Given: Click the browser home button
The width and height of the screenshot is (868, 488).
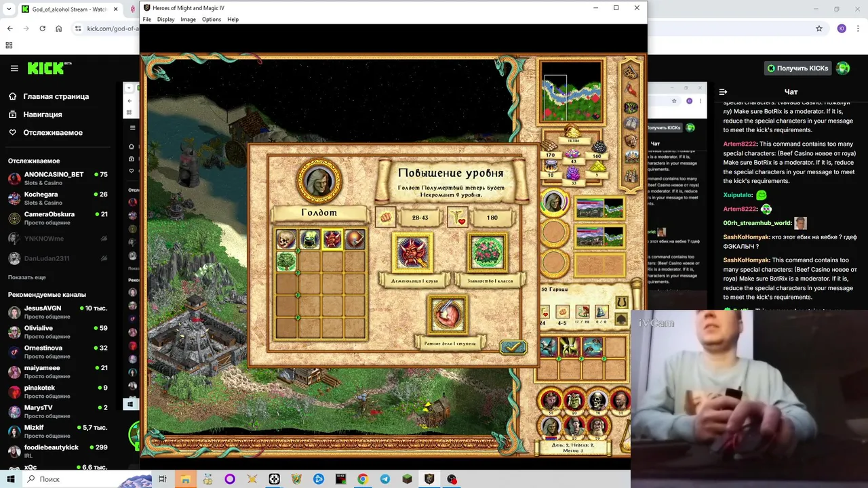Looking at the screenshot, I should 59,28.
